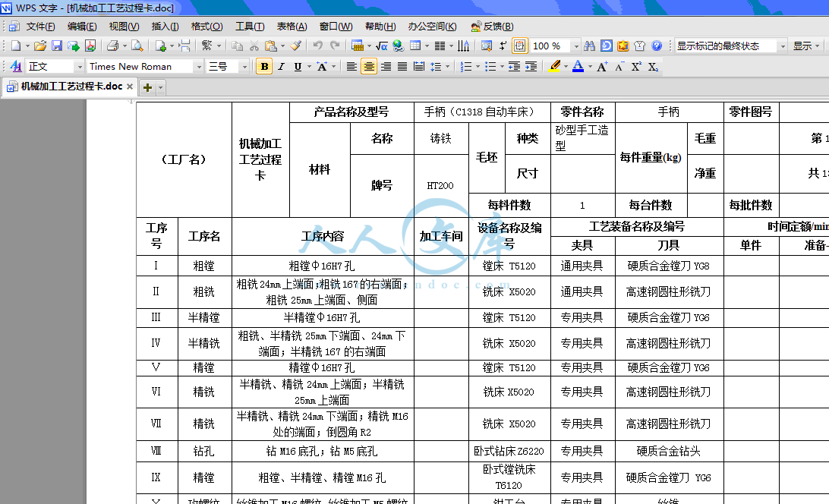
Task: Toggle underline formatting
Action: click(298, 67)
